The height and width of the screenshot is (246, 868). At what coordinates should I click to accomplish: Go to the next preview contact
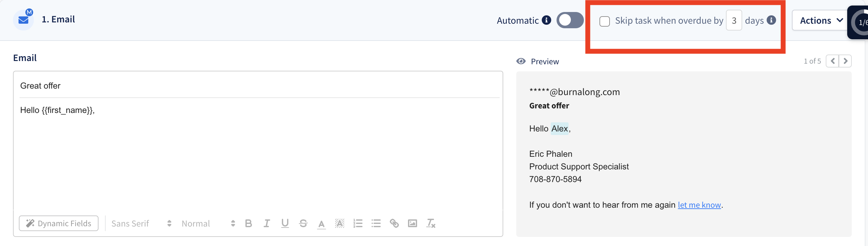pos(845,61)
